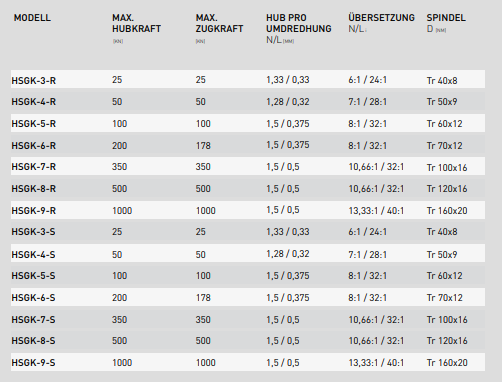Viewport: 502px width, 382px height.
Task: Select the 178 Zugkraft value for HSGK-6-R
Action: 203,146
